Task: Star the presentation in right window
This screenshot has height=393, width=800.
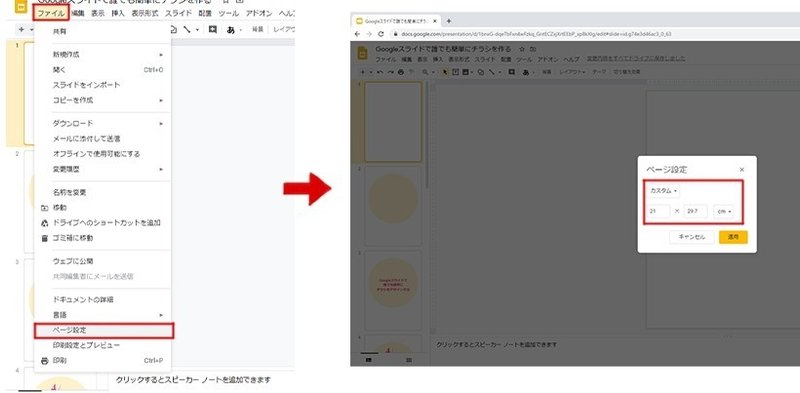Action: point(521,50)
